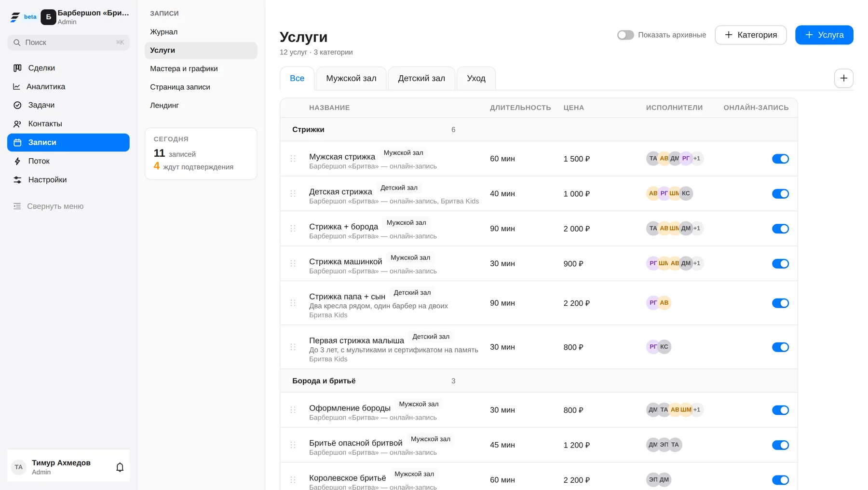Click the plus button beside category tabs
Screen dimensions: 868x490
point(843,78)
